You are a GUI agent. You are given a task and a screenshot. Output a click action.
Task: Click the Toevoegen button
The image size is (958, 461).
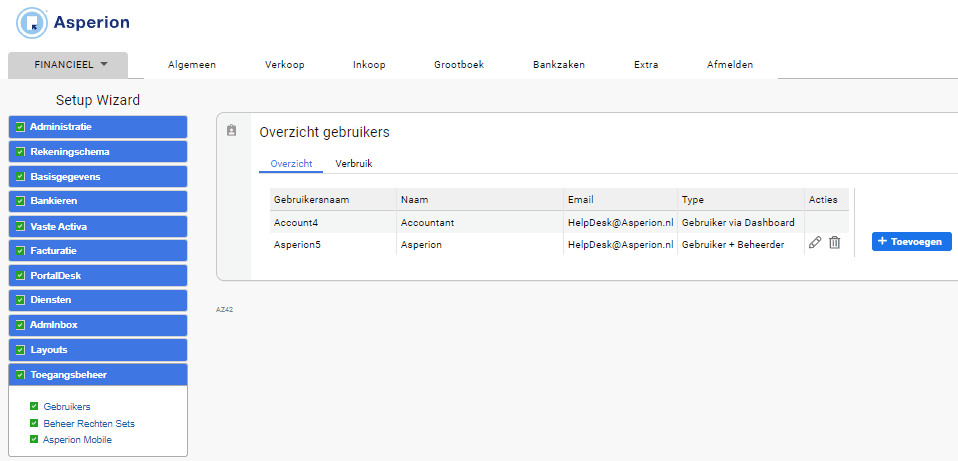pyautogui.click(x=912, y=241)
